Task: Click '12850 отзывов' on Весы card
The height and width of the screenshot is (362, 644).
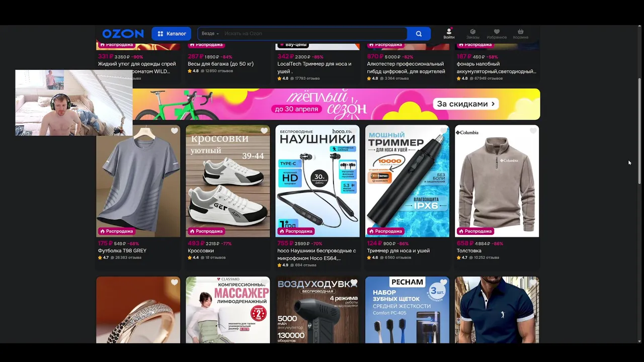Action: pyautogui.click(x=219, y=71)
